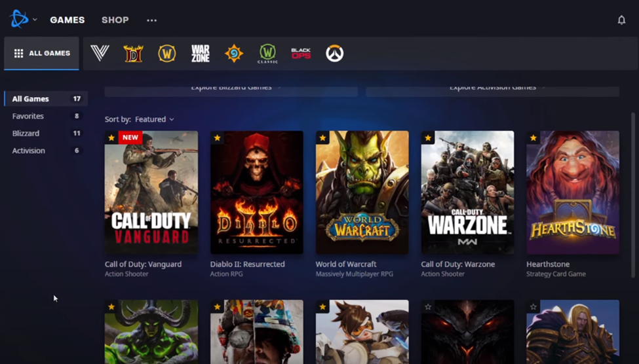Image resolution: width=639 pixels, height=364 pixels.
Task: Open the World of Warcraft shortcut icon
Action: click(166, 53)
